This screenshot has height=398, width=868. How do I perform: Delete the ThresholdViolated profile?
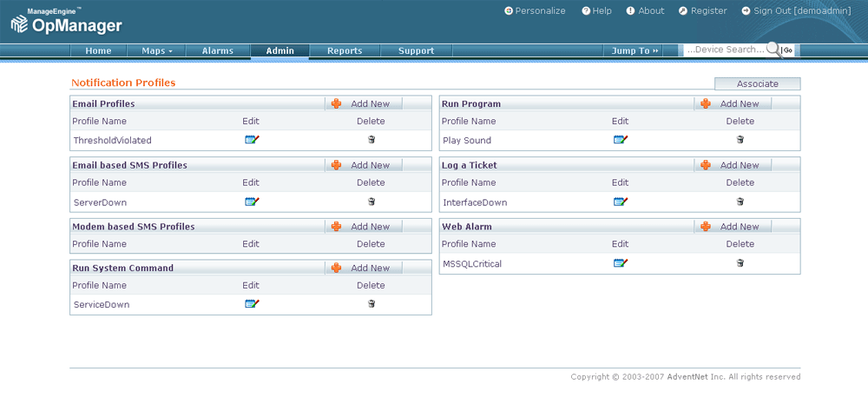(372, 140)
